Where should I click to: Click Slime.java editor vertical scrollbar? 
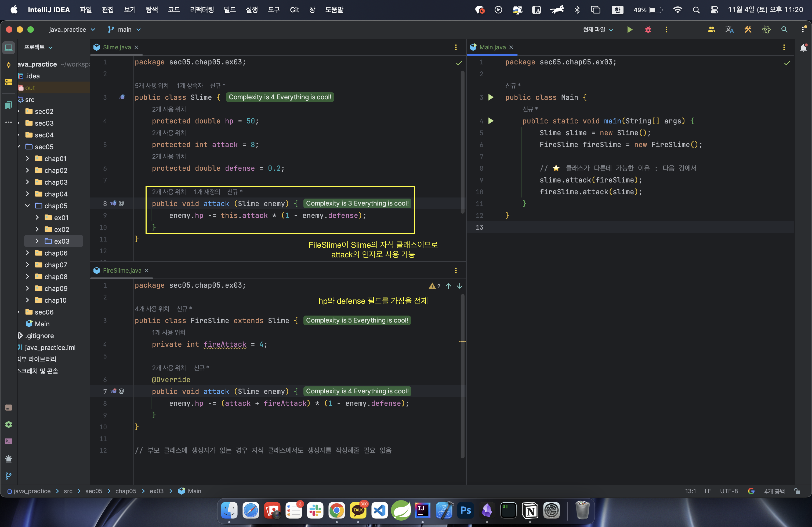[462, 141]
